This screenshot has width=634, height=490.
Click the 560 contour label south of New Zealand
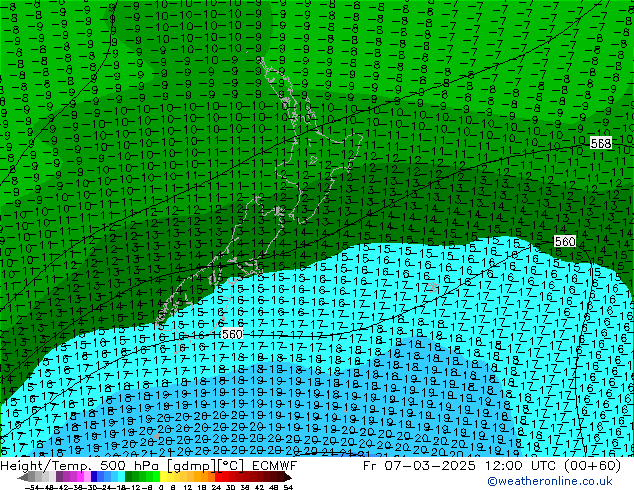[232, 334]
